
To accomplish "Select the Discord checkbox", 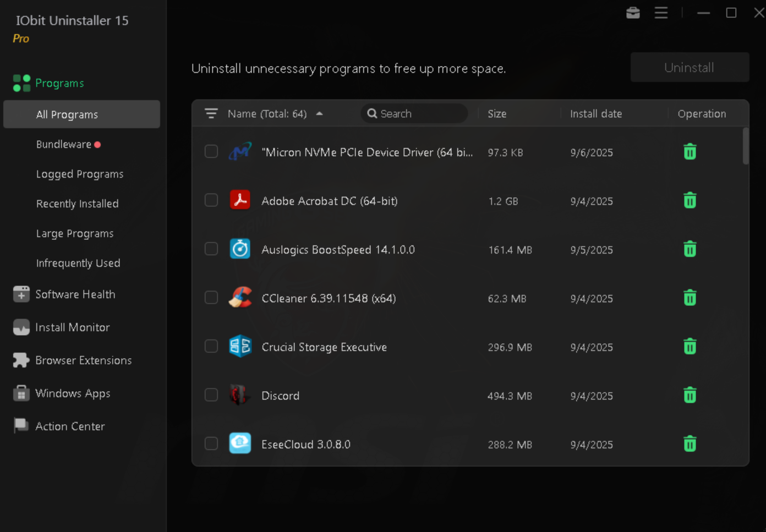I will pos(211,395).
